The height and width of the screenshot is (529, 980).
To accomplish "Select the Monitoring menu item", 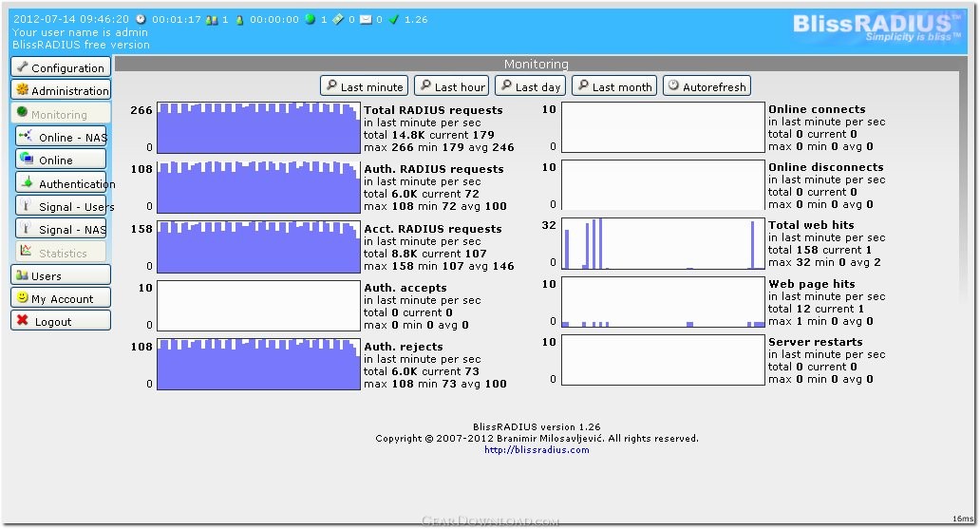I will pyautogui.click(x=61, y=113).
